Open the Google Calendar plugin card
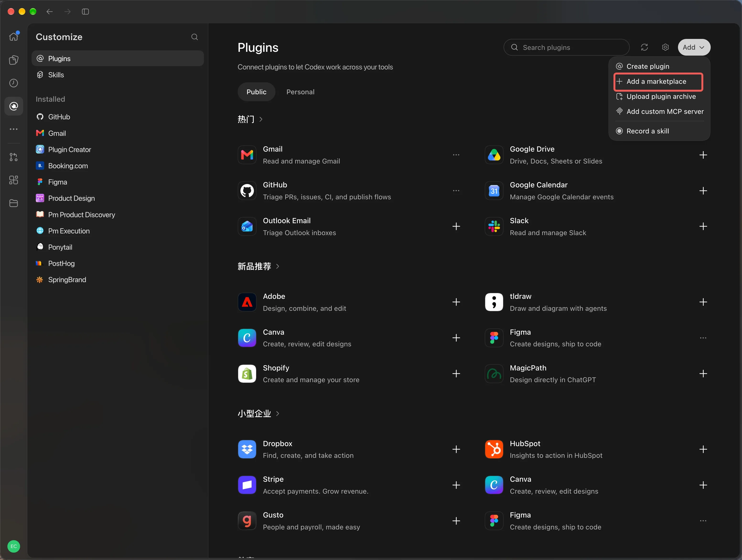 click(596, 191)
